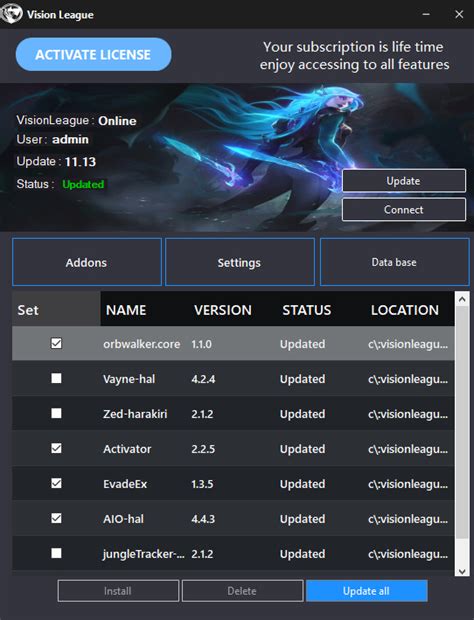Click the scrollbar down arrow

pos(462,571)
